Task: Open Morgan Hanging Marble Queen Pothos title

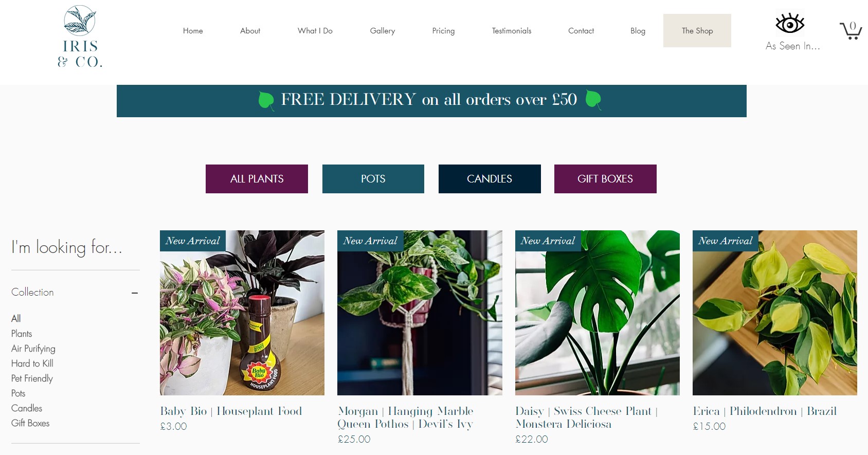Action: pyautogui.click(x=406, y=417)
